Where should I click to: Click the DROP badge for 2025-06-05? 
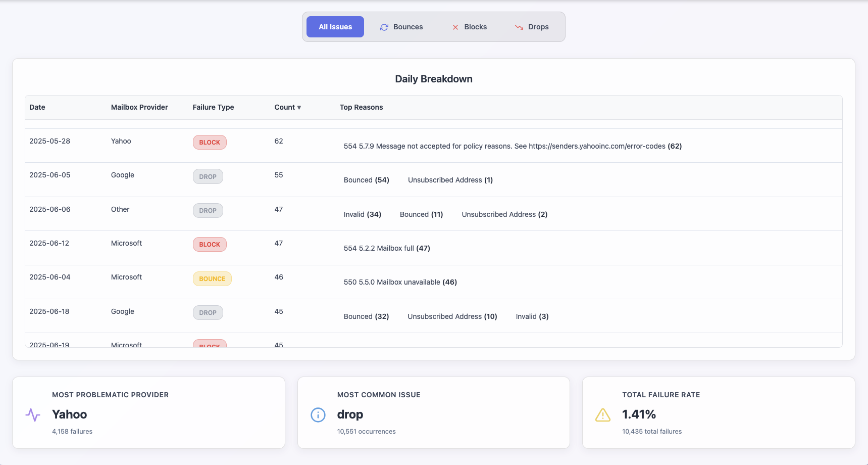pyautogui.click(x=208, y=176)
